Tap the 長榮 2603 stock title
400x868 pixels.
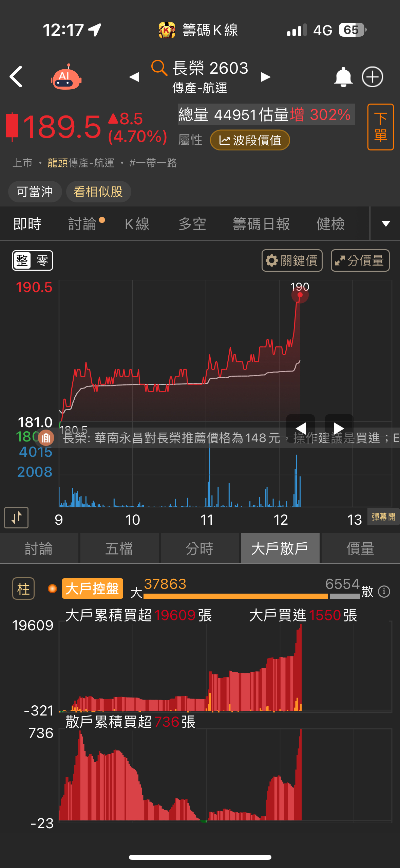click(210, 68)
